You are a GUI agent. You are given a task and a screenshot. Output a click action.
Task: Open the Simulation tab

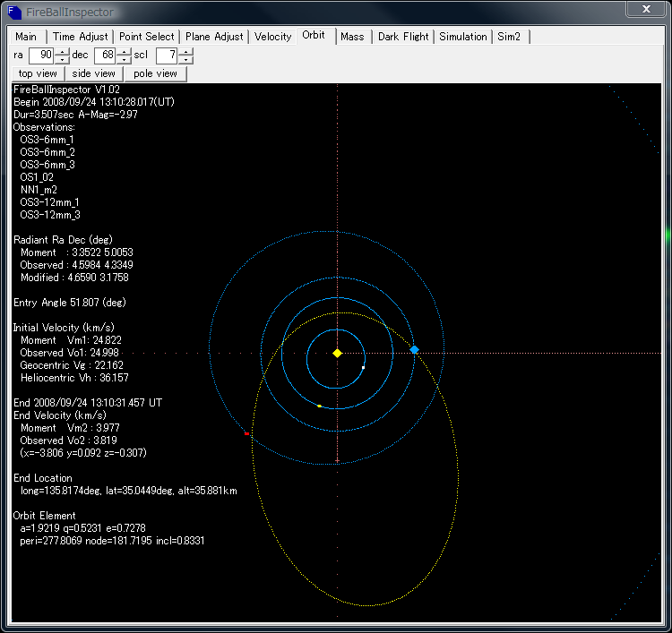coord(463,37)
